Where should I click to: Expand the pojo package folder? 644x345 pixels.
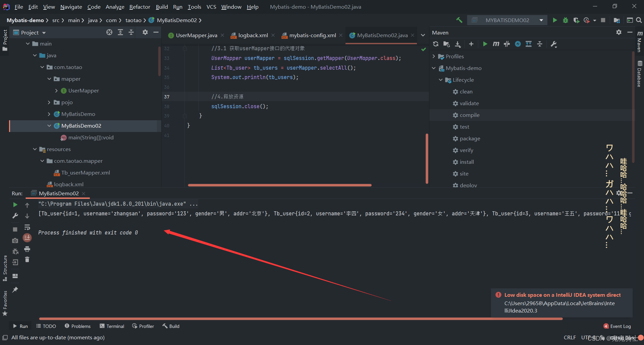[49, 102]
